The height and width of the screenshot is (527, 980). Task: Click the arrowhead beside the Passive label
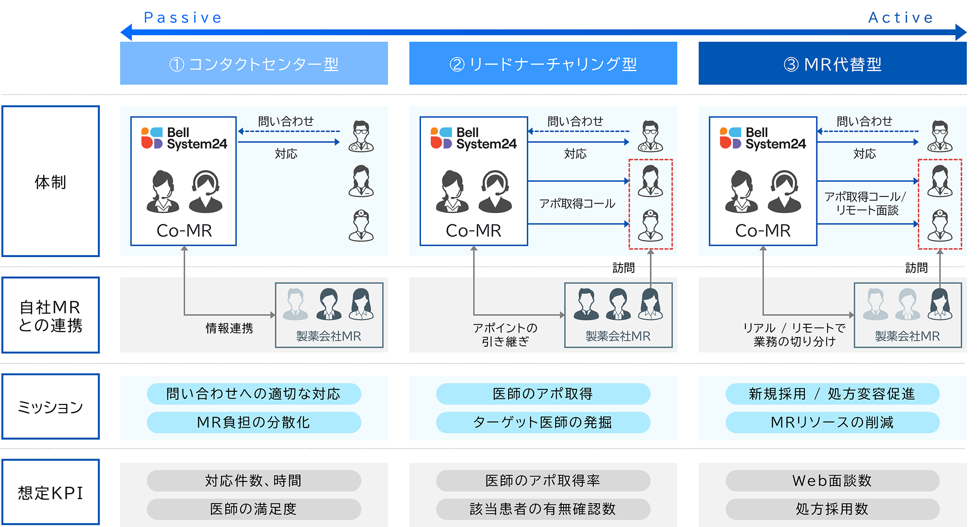pos(126,32)
